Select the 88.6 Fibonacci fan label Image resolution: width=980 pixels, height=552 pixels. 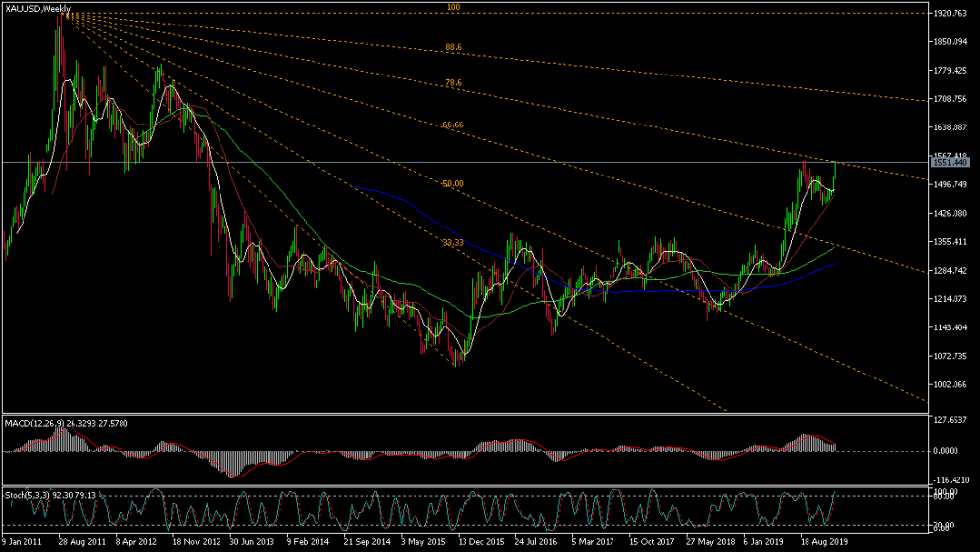pos(453,47)
